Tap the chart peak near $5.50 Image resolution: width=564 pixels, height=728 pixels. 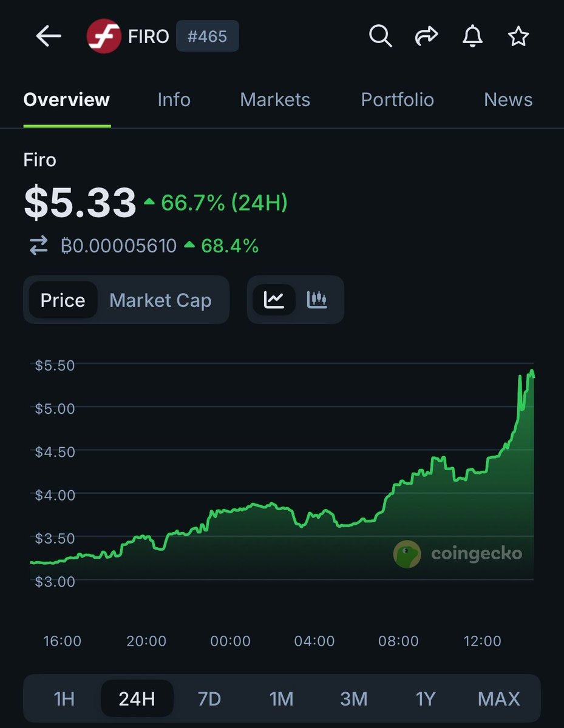point(532,371)
